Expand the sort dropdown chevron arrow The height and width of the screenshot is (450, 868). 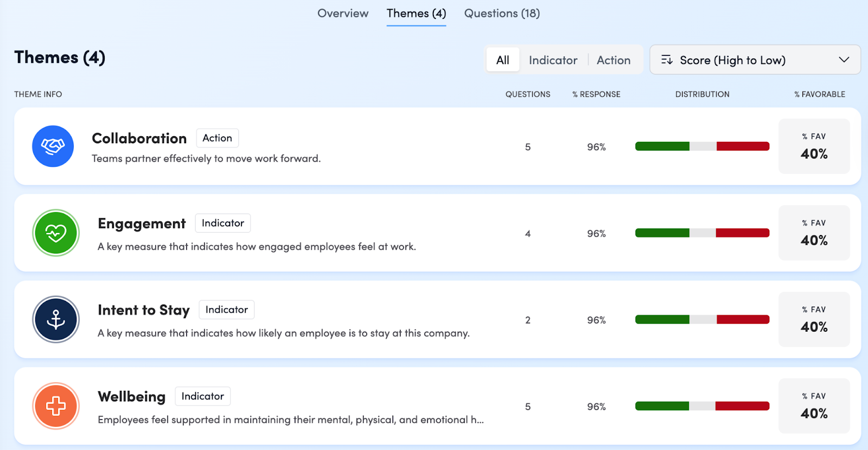click(844, 60)
